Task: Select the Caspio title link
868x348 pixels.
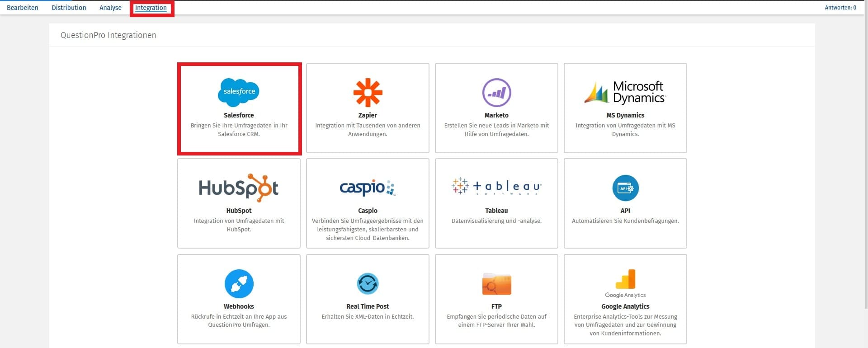Action: (x=368, y=211)
